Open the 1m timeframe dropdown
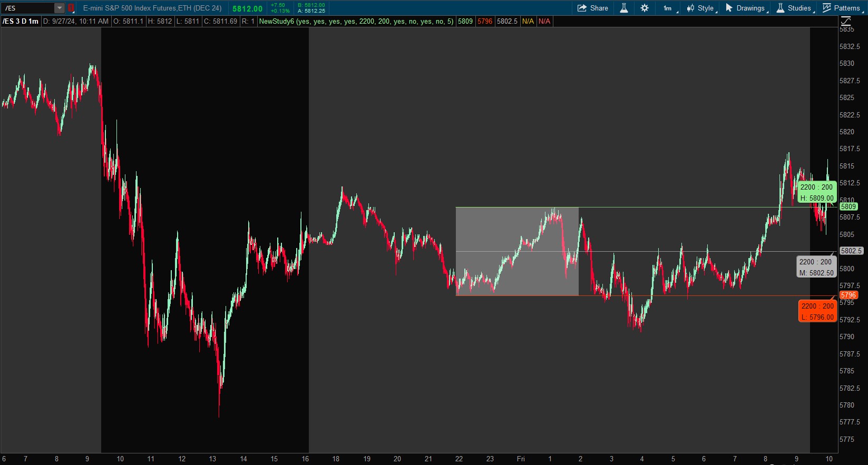This screenshot has height=465, width=868. 668,8
